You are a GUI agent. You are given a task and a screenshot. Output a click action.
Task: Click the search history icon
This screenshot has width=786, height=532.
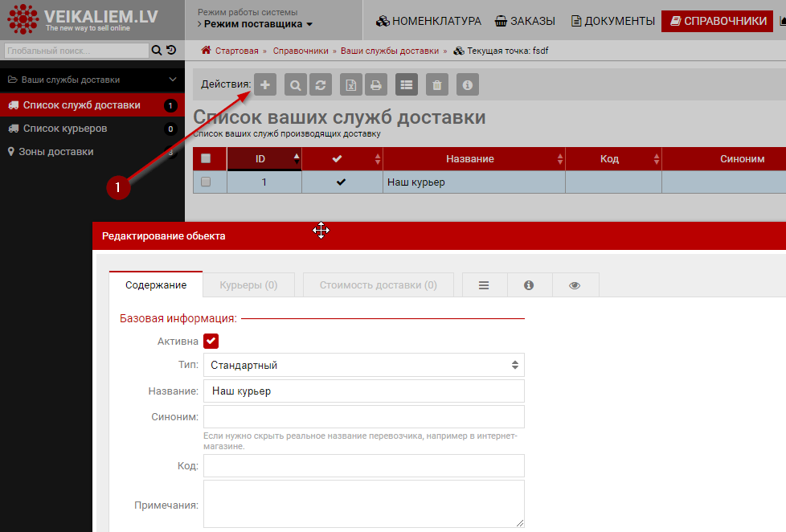pyautogui.click(x=171, y=51)
